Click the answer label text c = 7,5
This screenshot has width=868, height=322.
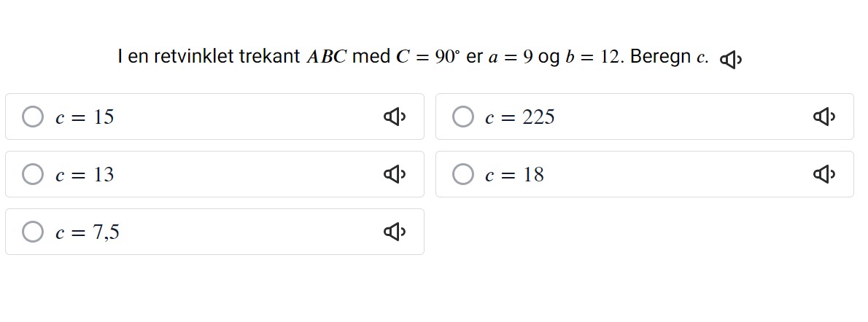[88, 233]
